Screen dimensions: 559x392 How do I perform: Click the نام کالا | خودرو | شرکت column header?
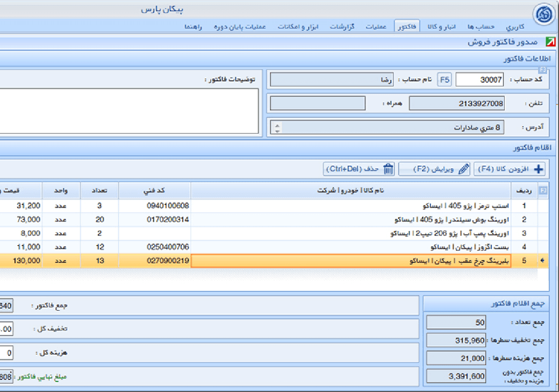point(351,190)
